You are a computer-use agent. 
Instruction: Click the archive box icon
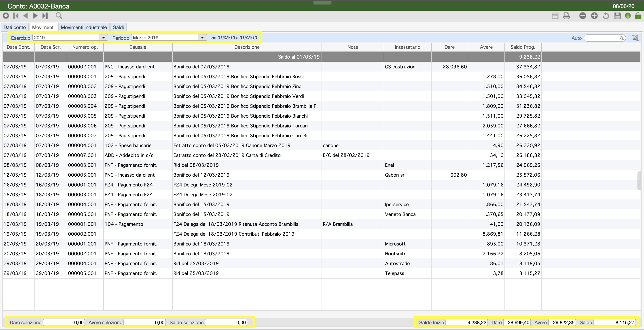[x=555, y=16]
